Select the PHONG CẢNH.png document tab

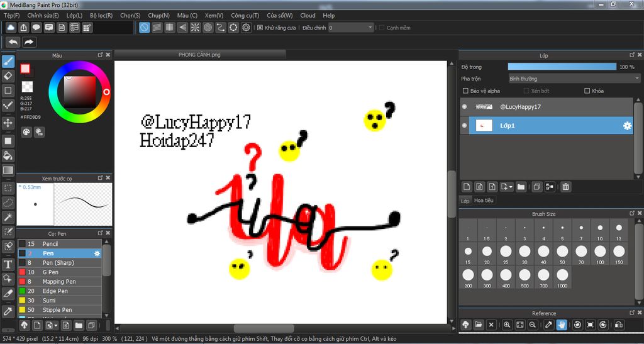(x=199, y=55)
